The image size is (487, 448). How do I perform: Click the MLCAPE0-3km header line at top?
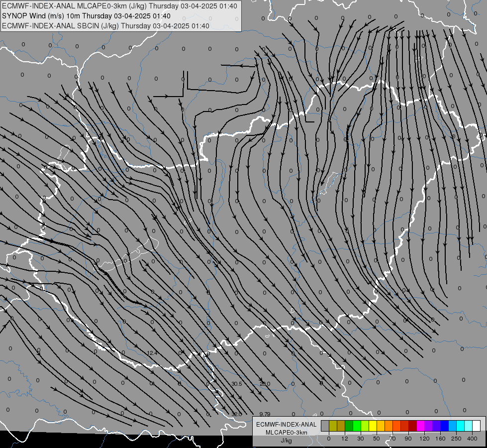(119, 6)
